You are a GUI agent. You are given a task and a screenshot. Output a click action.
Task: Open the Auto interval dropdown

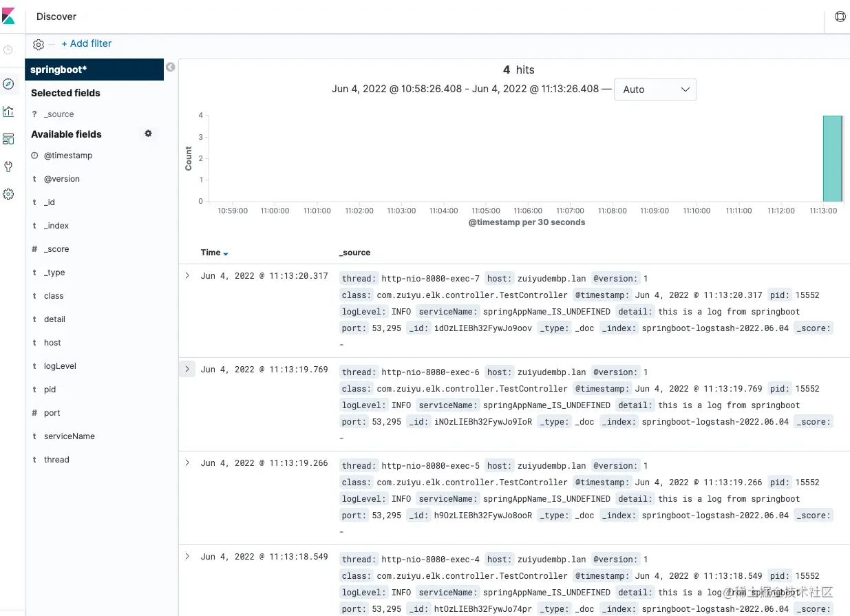pos(655,89)
